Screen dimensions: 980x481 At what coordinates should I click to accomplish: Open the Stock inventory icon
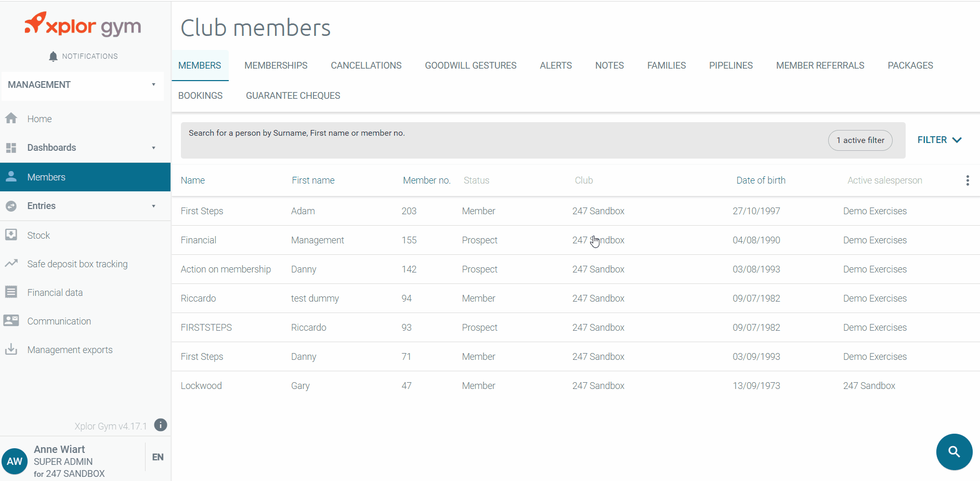point(11,235)
